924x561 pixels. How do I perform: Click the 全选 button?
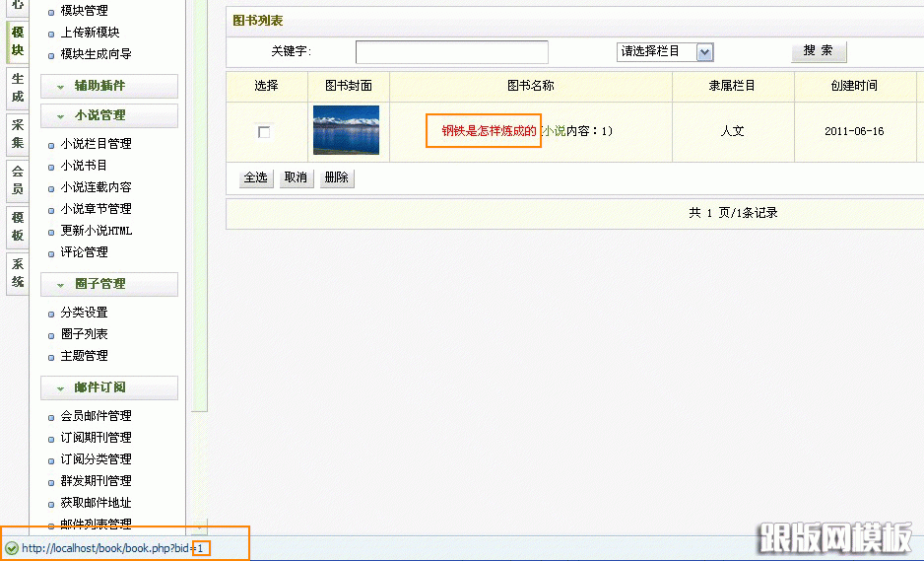(256, 178)
